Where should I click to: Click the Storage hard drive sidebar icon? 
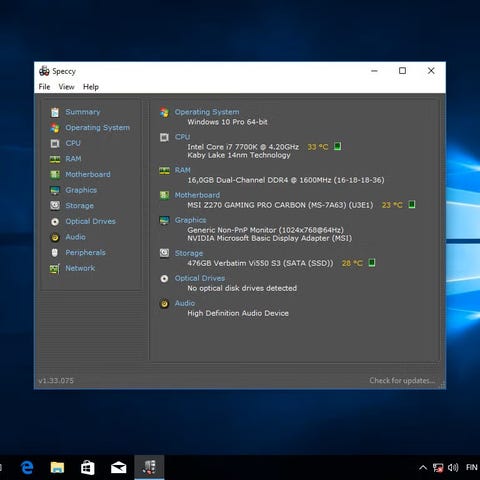(55, 206)
